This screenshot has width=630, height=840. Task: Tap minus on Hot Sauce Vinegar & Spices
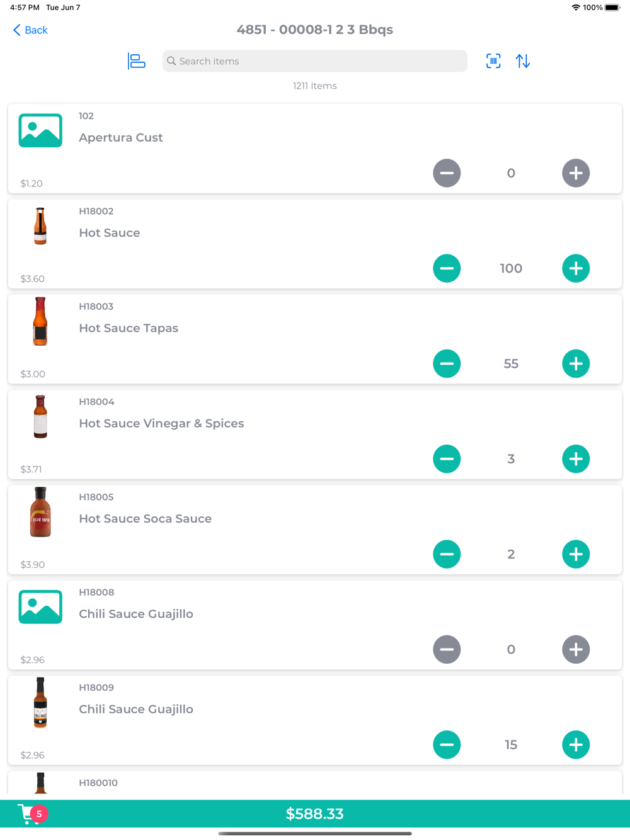click(x=447, y=459)
